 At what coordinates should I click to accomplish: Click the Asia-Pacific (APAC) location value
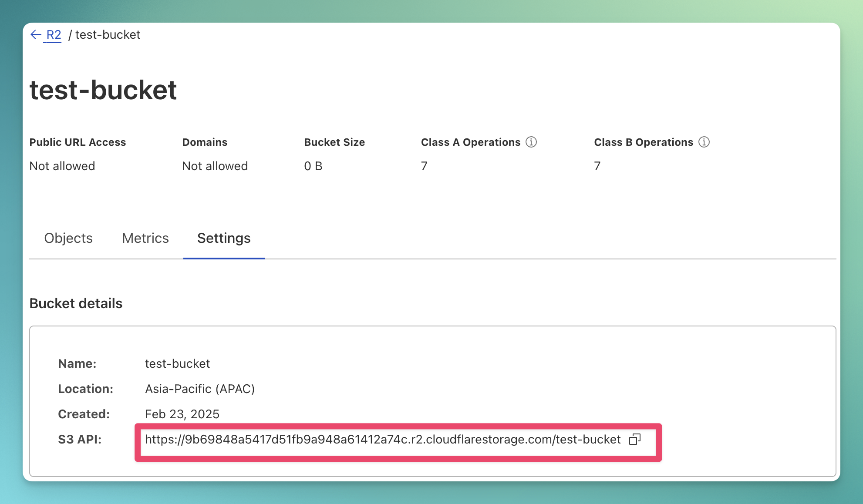coord(200,389)
